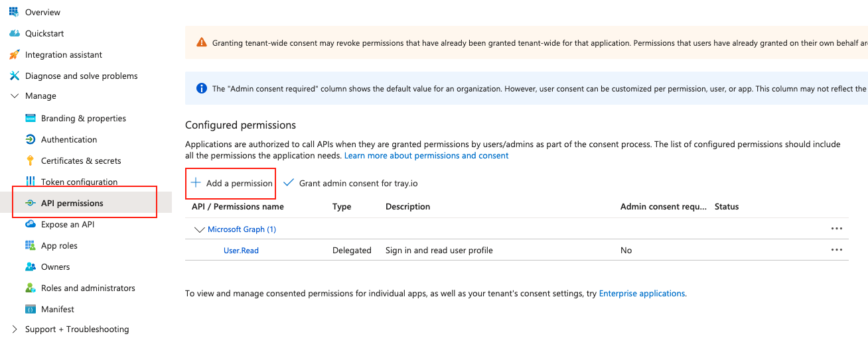Open the Overview page
Viewport: 868px width, 358px height.
(42, 12)
